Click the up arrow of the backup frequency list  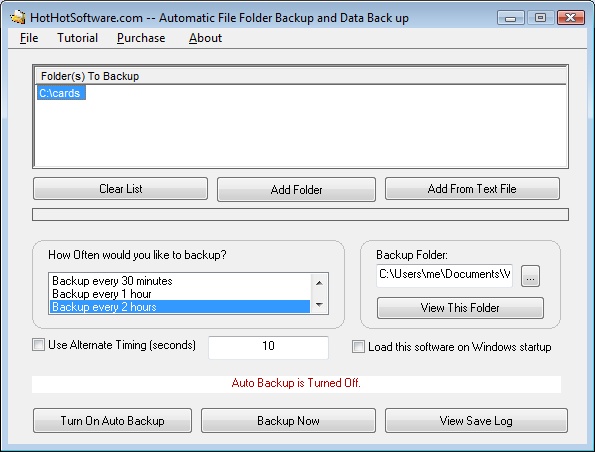coord(319,283)
